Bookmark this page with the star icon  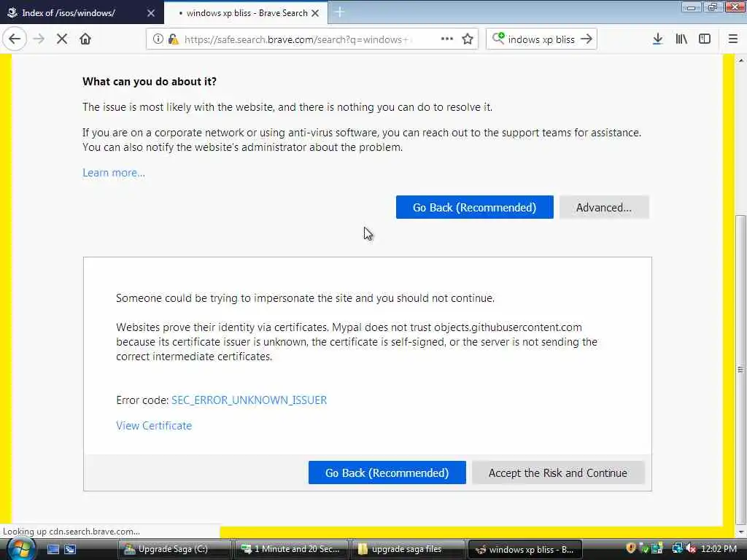tap(468, 39)
